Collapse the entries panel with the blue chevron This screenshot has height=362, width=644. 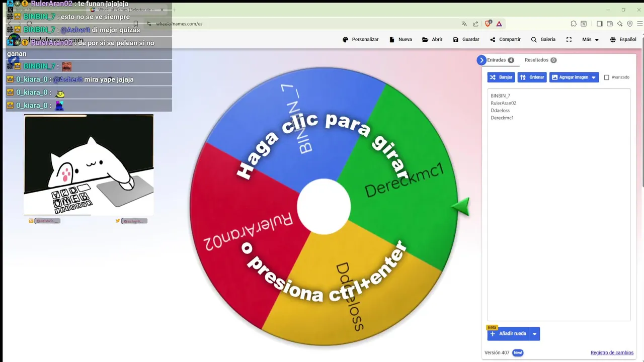click(x=481, y=60)
